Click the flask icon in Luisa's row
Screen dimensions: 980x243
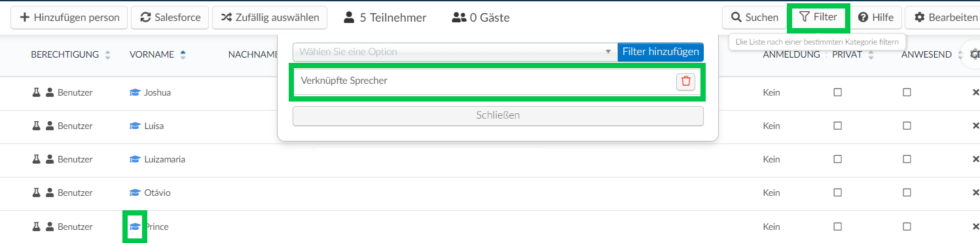coord(37,126)
